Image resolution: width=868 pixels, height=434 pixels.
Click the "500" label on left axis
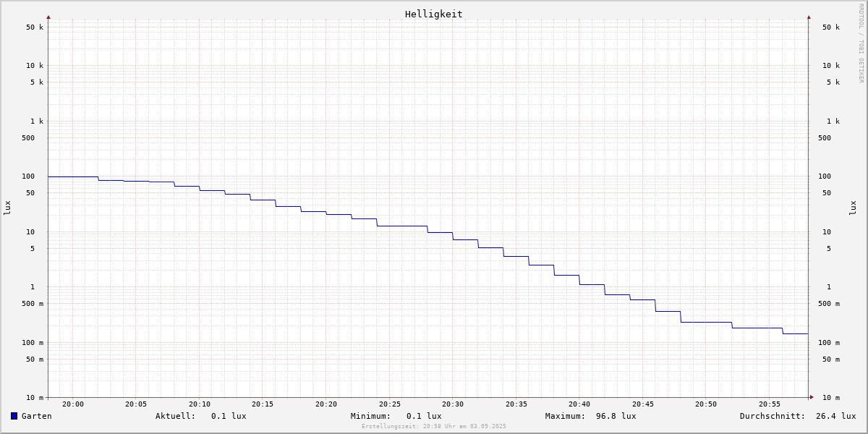[28, 138]
